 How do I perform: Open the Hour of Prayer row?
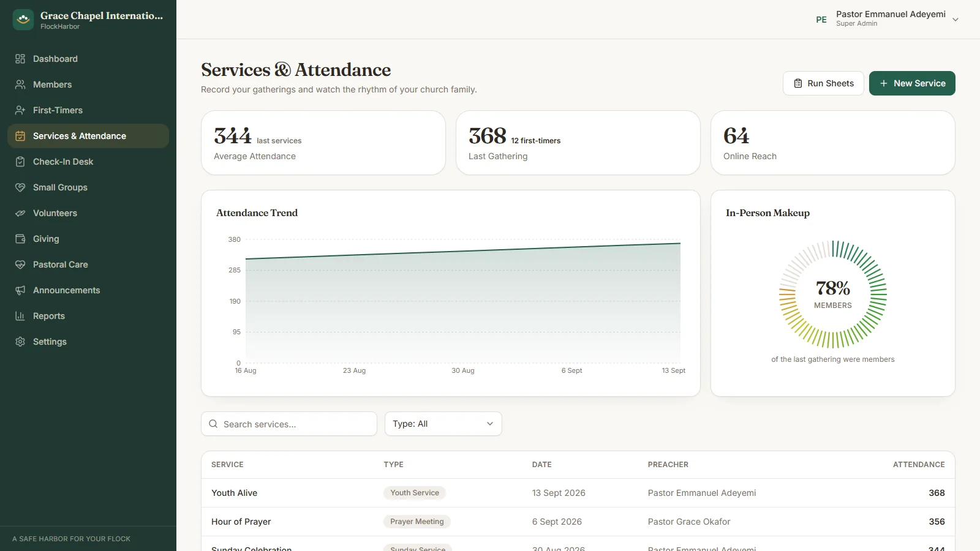coord(578,522)
